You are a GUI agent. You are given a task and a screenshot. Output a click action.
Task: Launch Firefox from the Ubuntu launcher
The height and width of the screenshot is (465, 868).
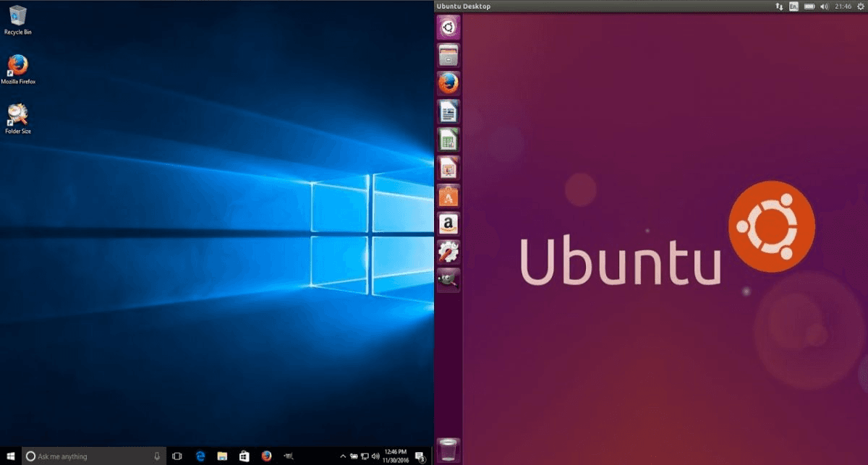coord(448,84)
